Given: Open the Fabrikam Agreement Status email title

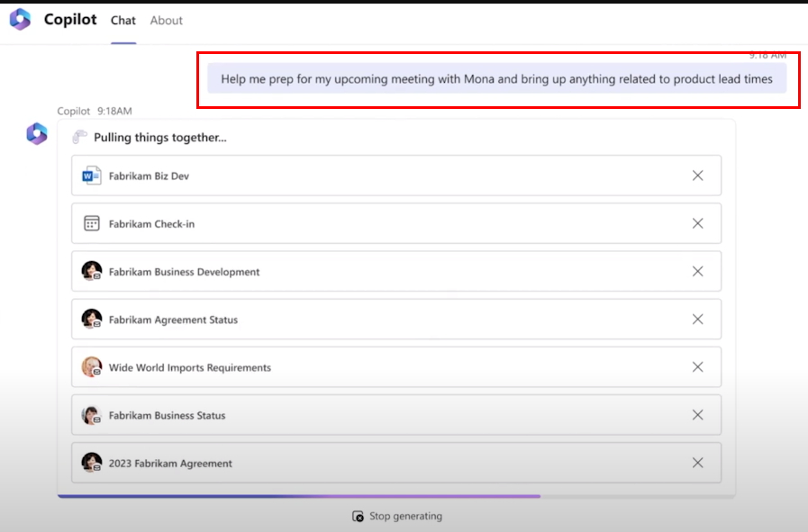Looking at the screenshot, I should coord(173,320).
